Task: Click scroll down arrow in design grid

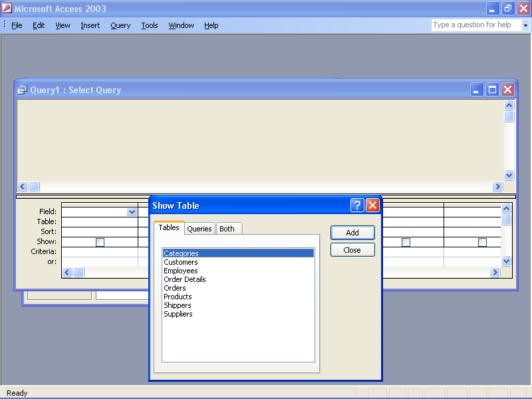Action: (506, 261)
